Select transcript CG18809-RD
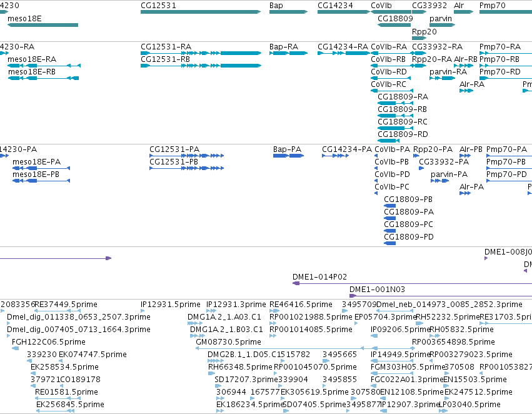This screenshot has width=532, height=414. pos(403,134)
